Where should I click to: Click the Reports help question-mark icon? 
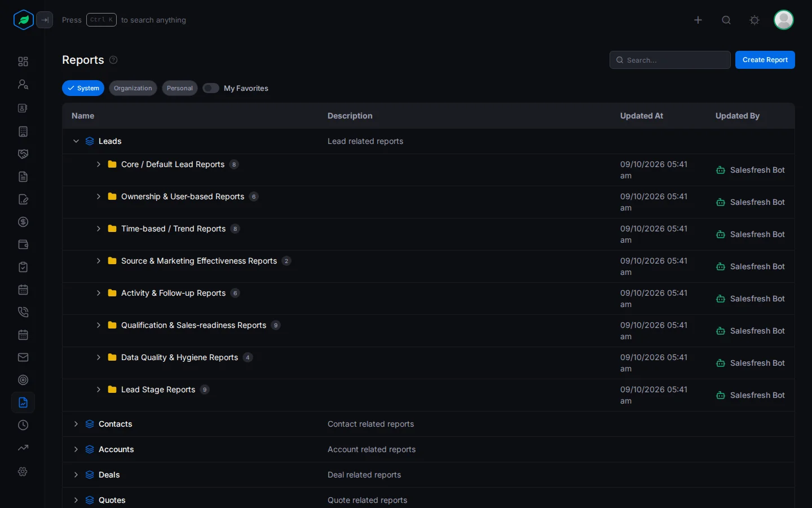click(x=113, y=60)
